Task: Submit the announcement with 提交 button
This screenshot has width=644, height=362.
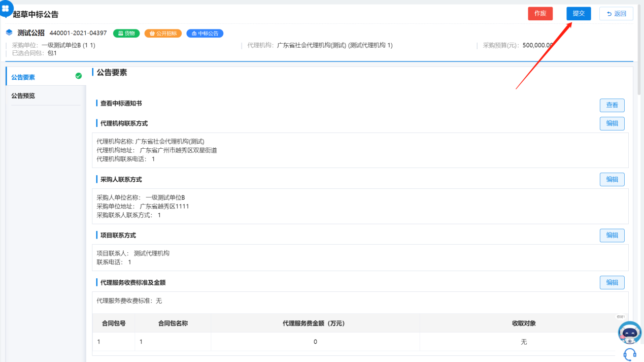Action: click(x=579, y=14)
